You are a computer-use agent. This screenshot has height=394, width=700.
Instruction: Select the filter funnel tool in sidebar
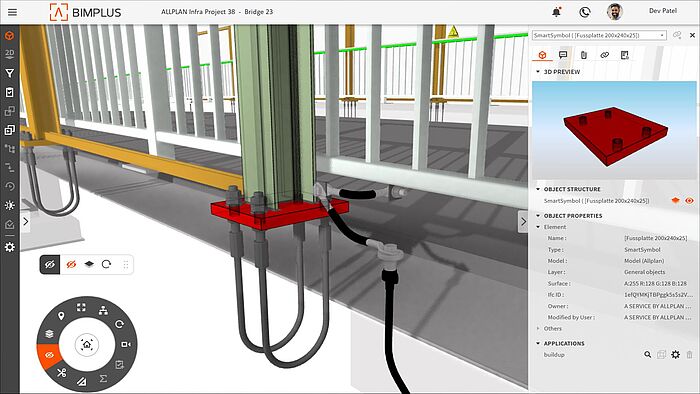pos(9,73)
